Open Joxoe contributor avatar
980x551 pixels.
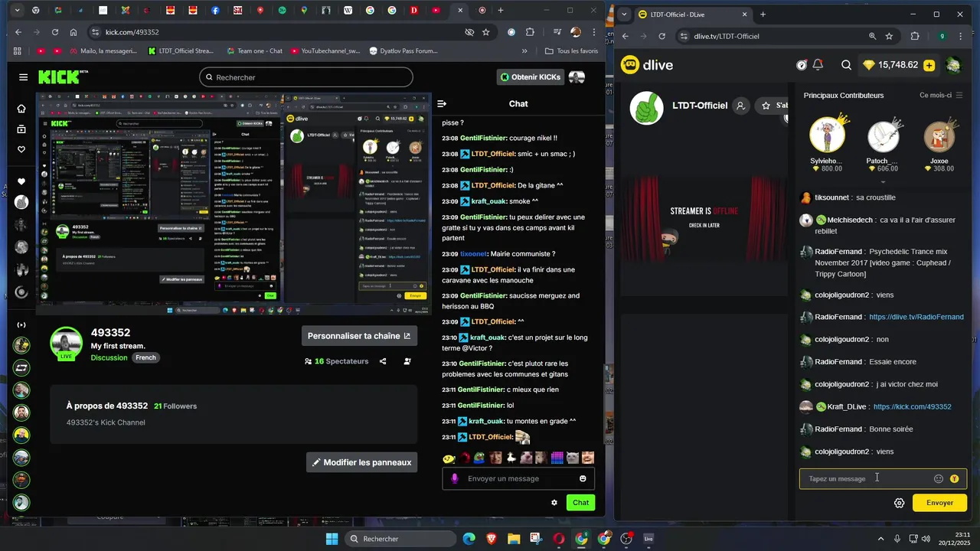point(939,136)
